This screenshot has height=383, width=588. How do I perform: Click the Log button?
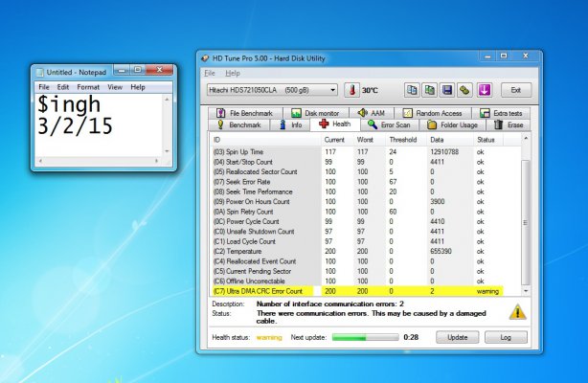pos(506,337)
